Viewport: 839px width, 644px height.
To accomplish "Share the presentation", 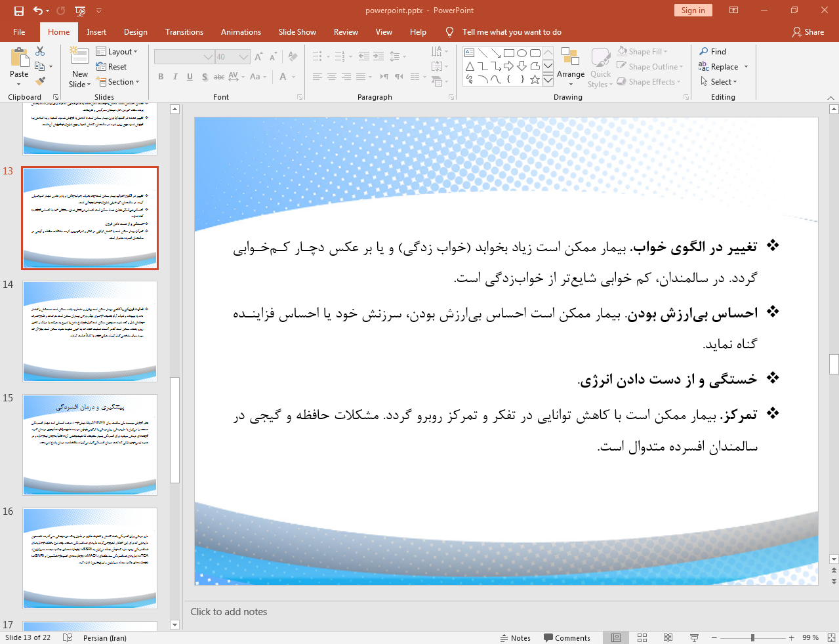I will click(x=808, y=32).
